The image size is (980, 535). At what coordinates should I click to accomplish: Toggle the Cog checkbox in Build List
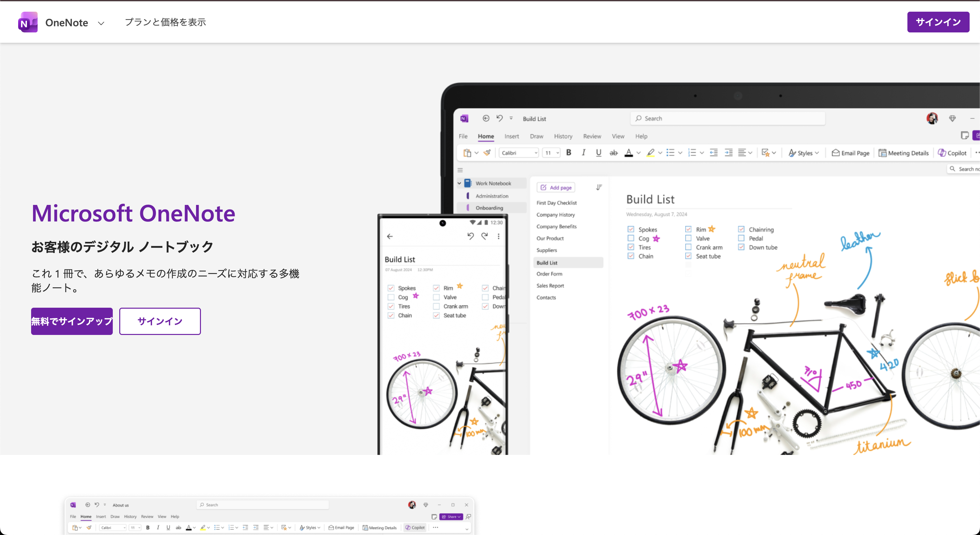(631, 239)
